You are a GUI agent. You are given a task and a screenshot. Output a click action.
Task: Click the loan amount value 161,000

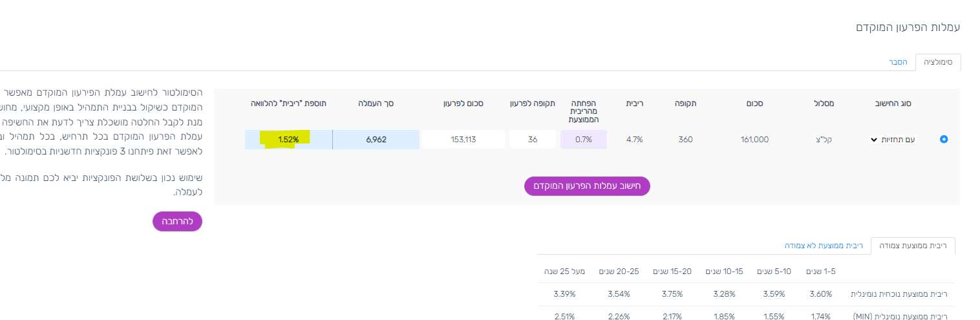point(754,139)
